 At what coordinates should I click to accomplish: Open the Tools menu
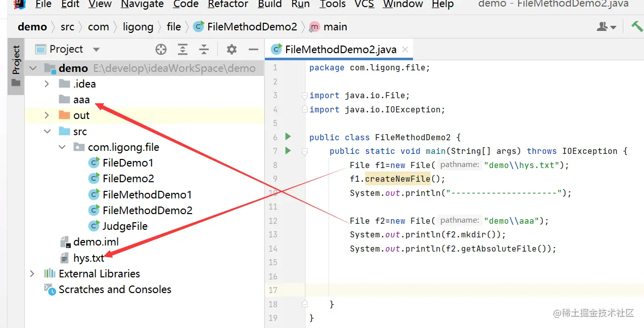333,4
